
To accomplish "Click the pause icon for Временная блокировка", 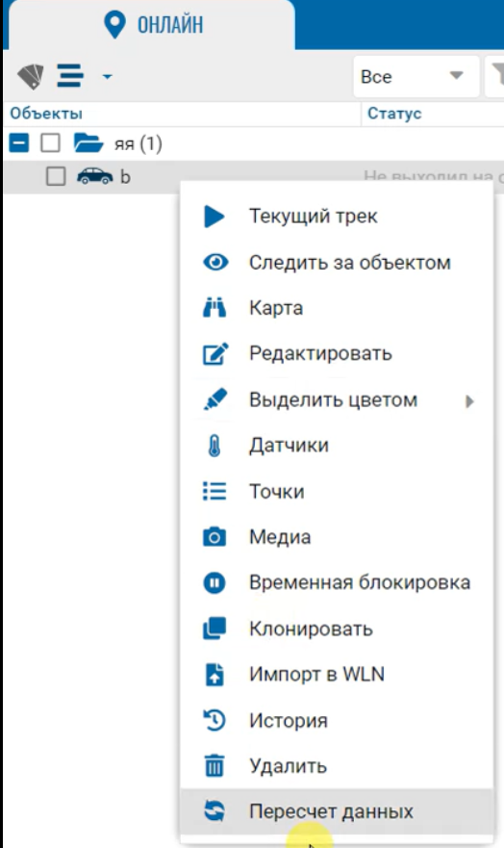I will 214,583.
